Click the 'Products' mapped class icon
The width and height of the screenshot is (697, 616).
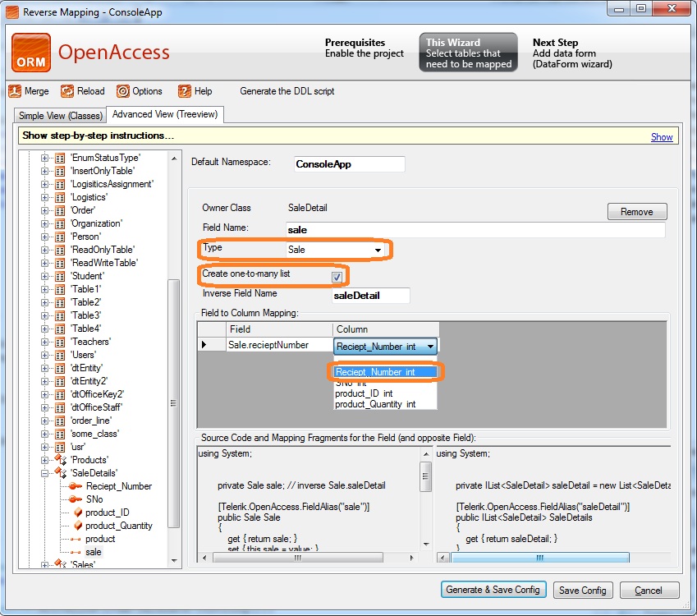click(x=61, y=459)
